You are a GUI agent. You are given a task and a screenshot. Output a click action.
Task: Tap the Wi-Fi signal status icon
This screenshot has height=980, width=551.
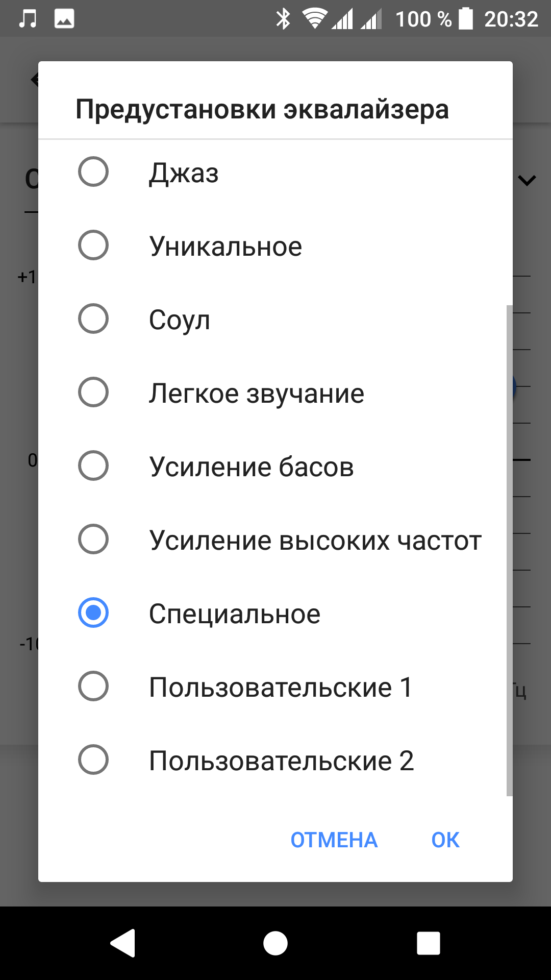click(x=314, y=19)
